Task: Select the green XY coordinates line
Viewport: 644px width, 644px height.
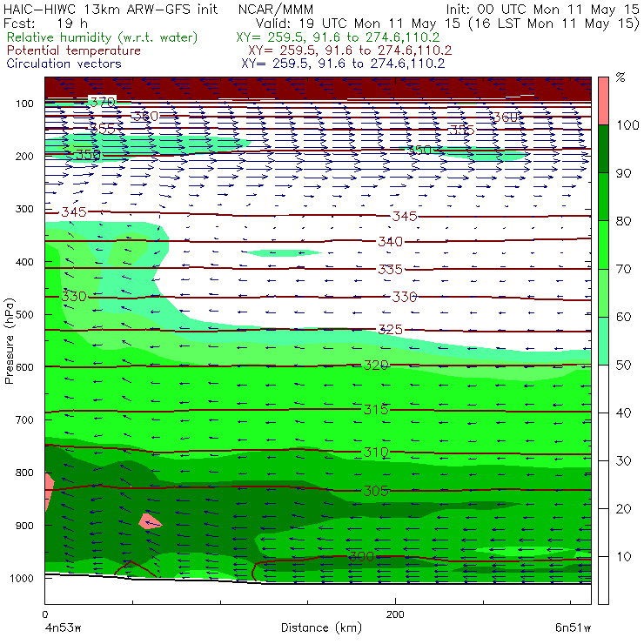Action: pyautogui.click(x=338, y=37)
